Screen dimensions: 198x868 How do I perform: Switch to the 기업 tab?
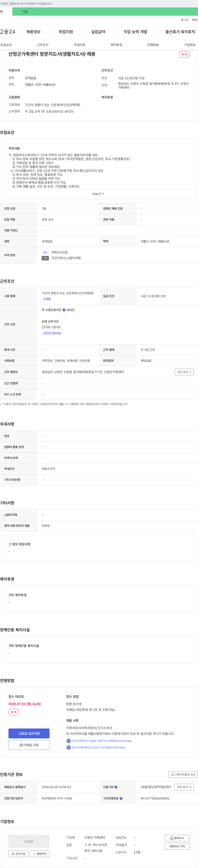[x=25, y=12]
